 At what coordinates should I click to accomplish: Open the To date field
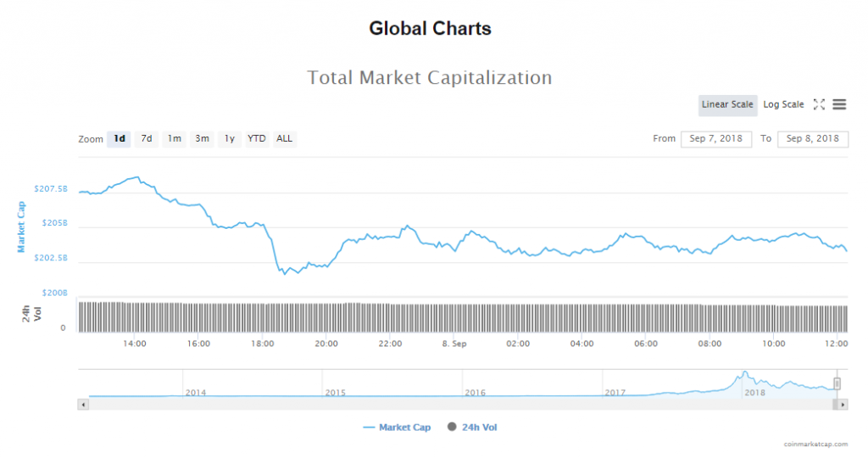812,138
